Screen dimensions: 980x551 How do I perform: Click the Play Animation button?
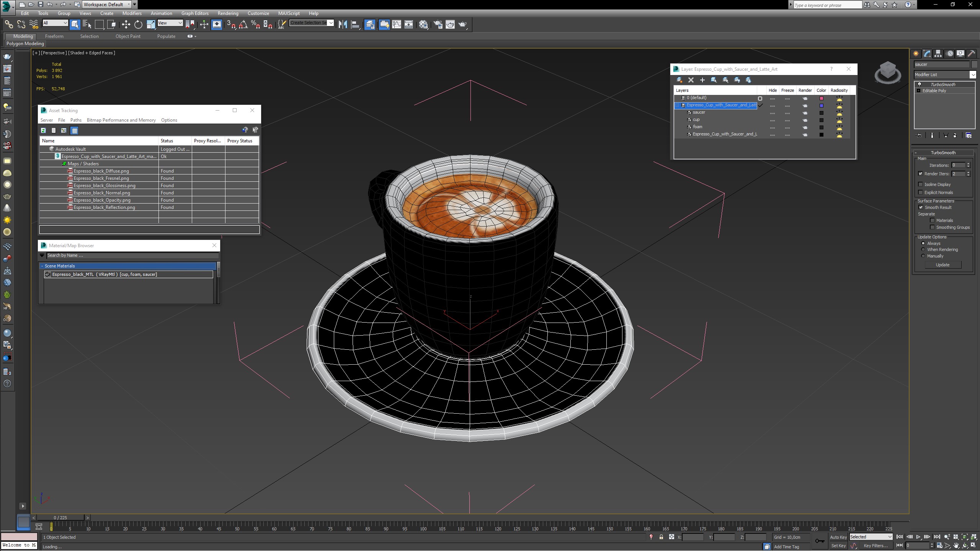pyautogui.click(x=918, y=537)
